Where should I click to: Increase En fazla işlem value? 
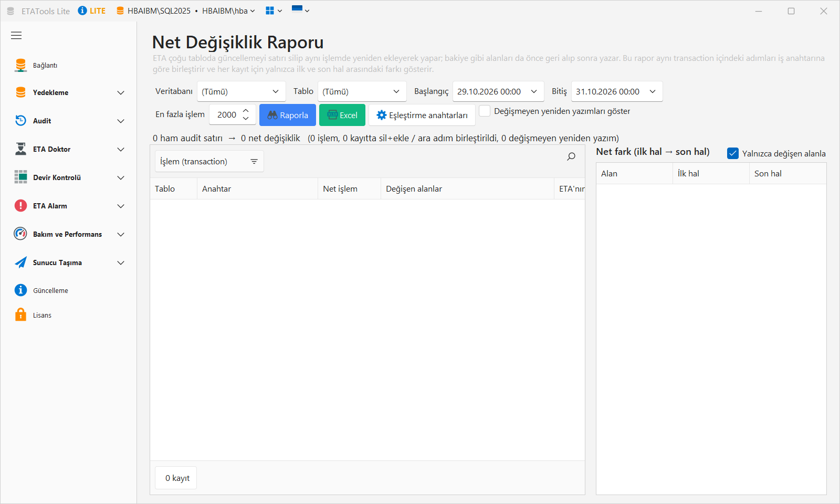[246, 110]
